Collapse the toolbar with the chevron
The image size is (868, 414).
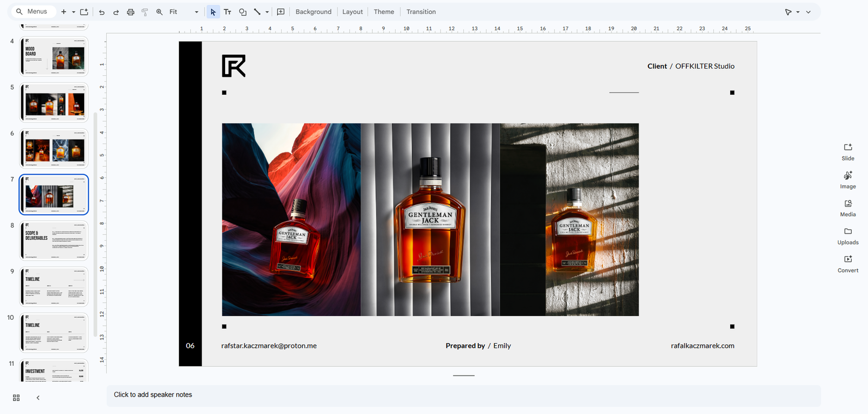click(808, 12)
